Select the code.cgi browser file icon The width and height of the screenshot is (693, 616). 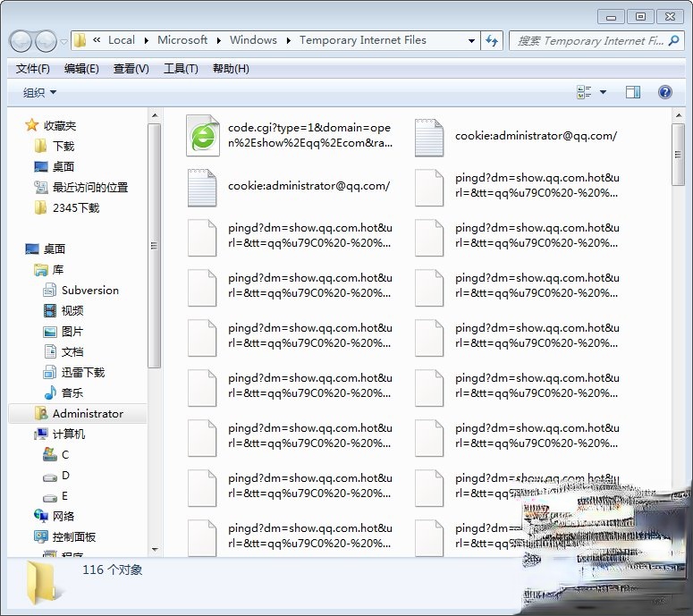pyautogui.click(x=203, y=136)
